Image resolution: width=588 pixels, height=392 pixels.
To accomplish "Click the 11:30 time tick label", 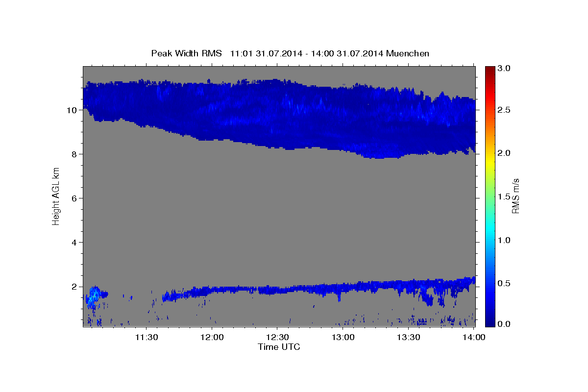I will coord(147,338).
